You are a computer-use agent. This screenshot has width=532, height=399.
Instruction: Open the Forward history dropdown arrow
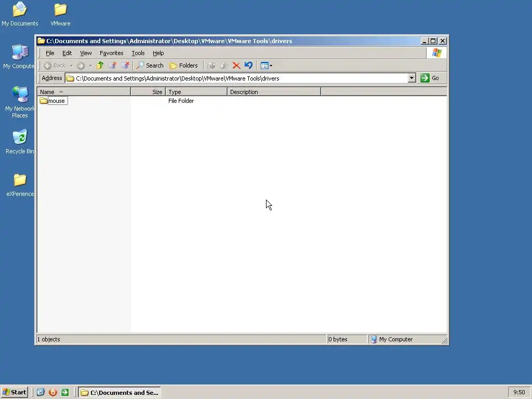click(90, 65)
